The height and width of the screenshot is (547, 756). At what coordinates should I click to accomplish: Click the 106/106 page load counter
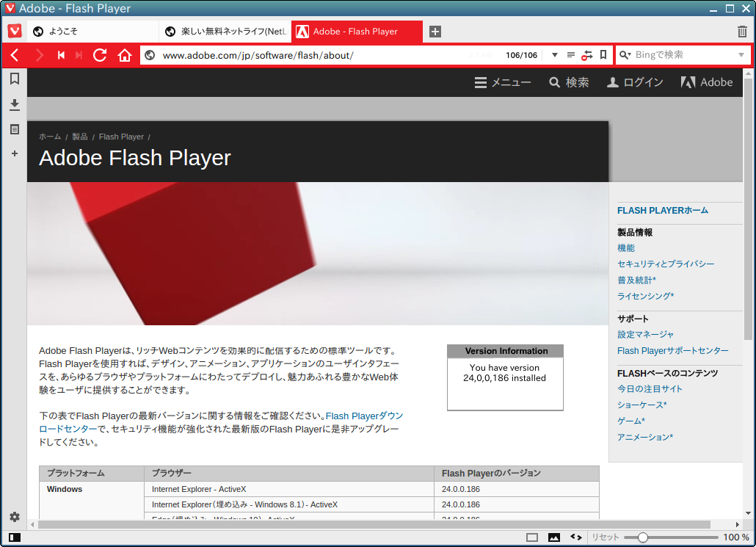521,55
